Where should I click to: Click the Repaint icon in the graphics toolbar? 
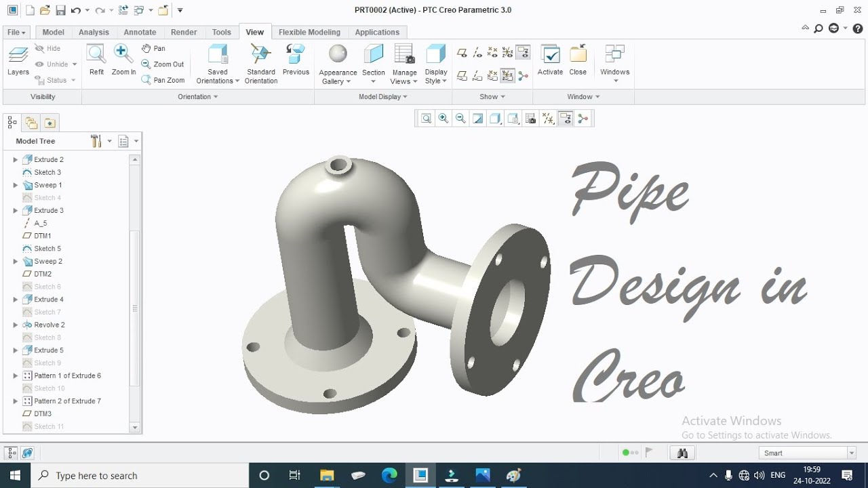click(478, 119)
